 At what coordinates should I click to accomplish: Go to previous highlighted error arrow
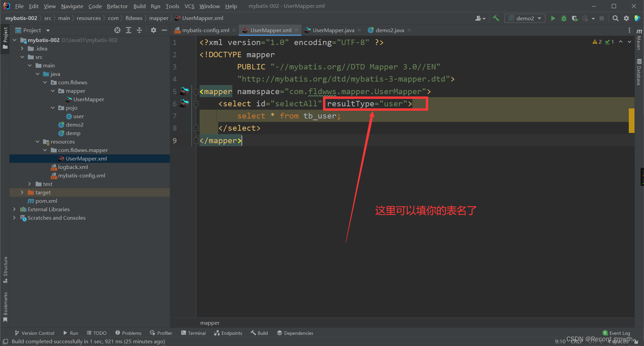[x=621, y=42]
